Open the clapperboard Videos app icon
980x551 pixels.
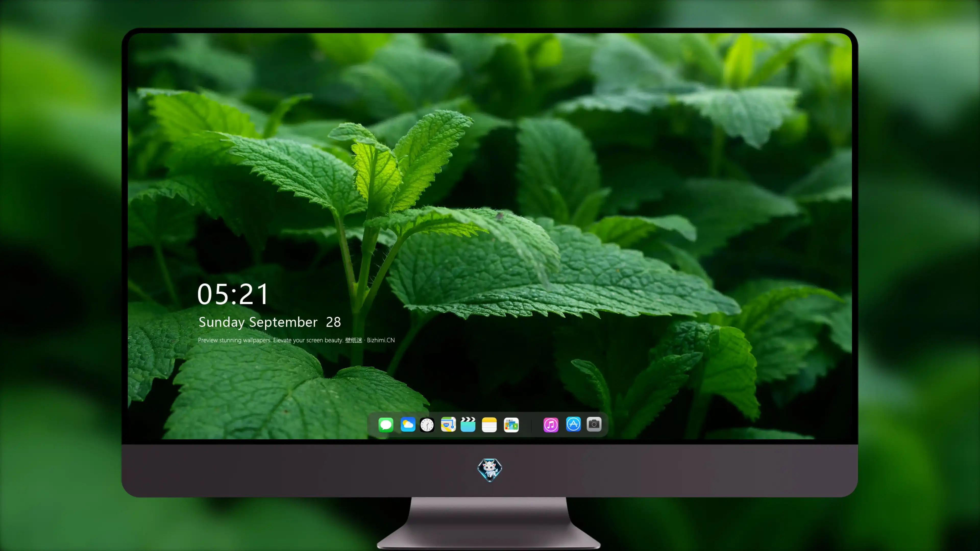point(468,424)
